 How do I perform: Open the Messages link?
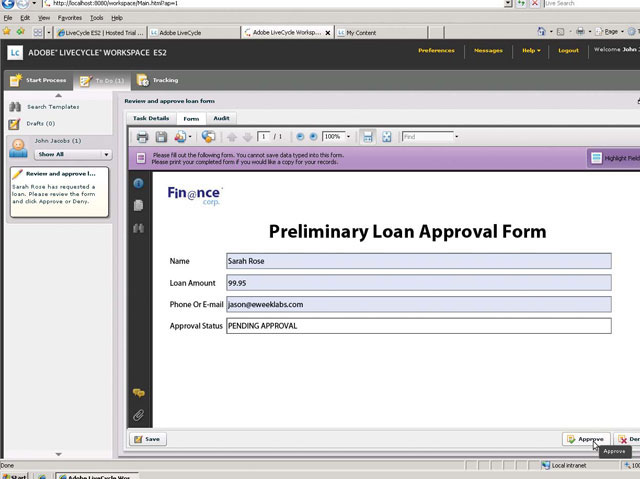(488, 51)
